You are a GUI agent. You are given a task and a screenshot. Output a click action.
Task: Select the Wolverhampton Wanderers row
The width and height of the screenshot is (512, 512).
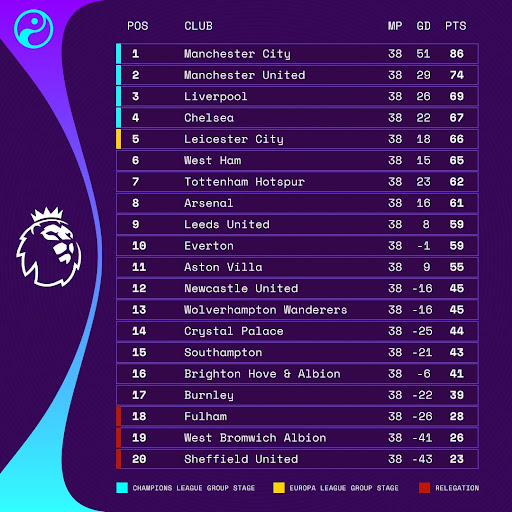tap(297, 310)
